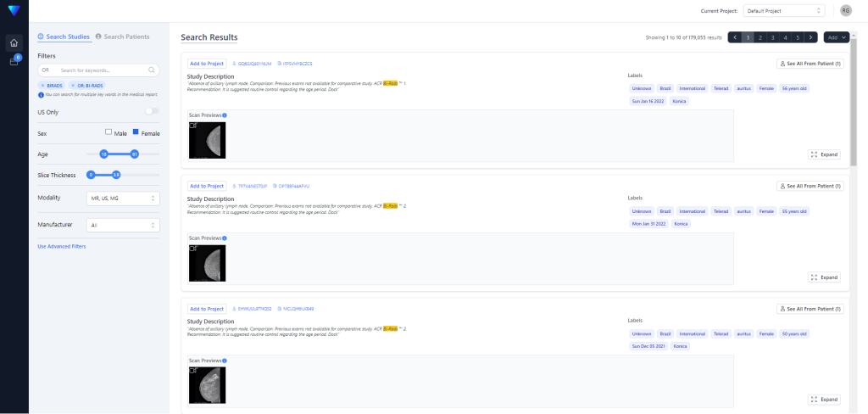Open the Modality dropdown
Viewport: 868px width, 414px height.
(122, 198)
